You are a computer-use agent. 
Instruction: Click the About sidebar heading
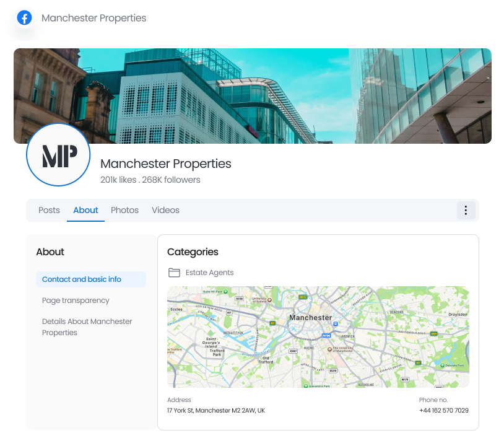[50, 252]
